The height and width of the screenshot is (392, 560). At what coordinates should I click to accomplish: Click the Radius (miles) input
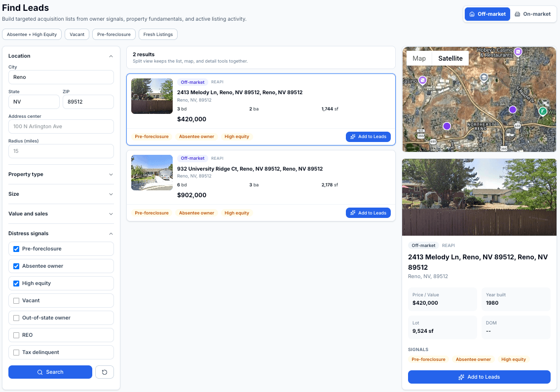point(61,151)
